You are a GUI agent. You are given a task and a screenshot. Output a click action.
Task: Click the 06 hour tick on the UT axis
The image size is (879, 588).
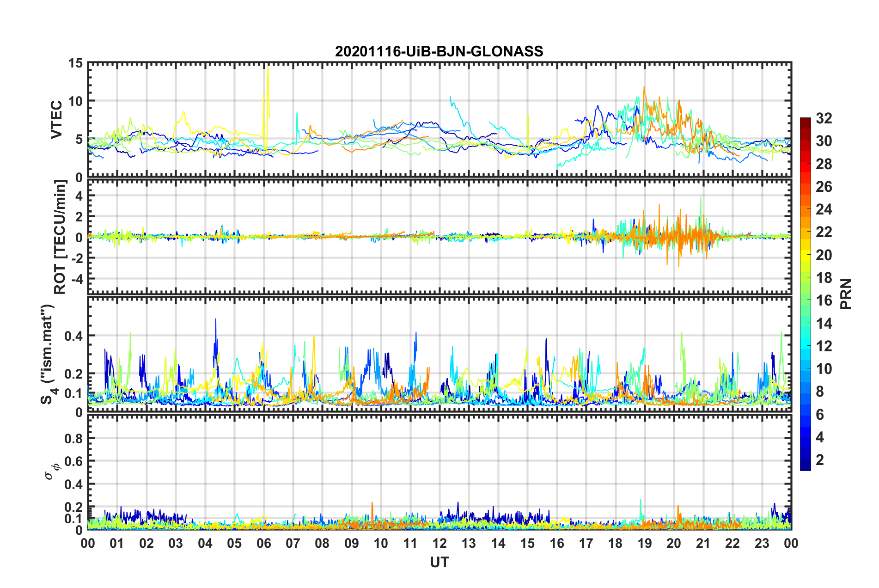[x=264, y=544]
